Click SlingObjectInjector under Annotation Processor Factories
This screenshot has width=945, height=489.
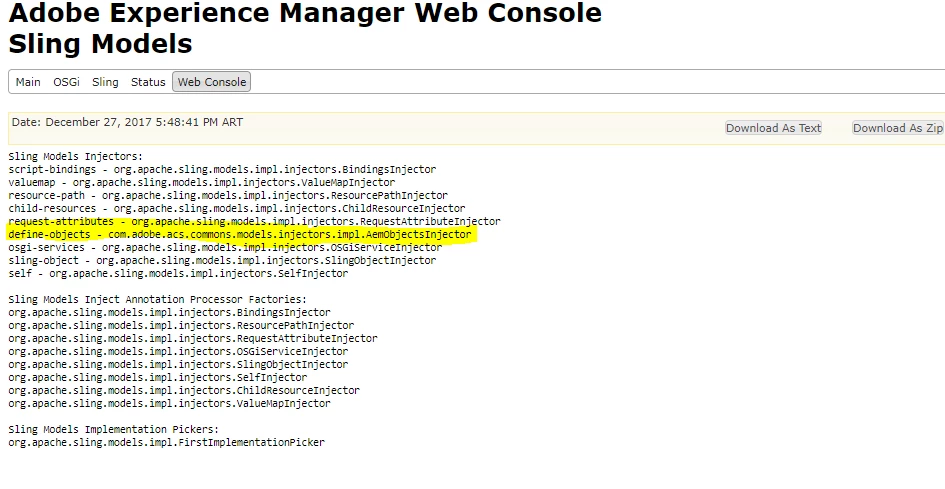[x=178, y=365]
